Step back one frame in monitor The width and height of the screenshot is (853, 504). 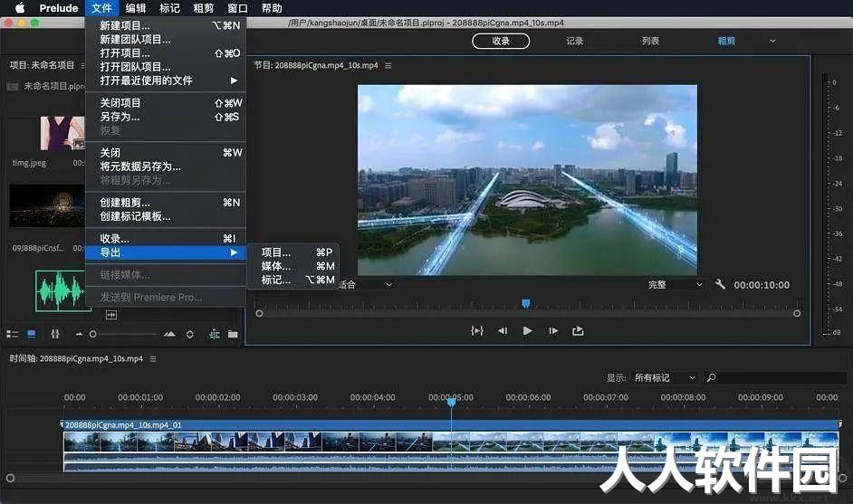coord(503,330)
